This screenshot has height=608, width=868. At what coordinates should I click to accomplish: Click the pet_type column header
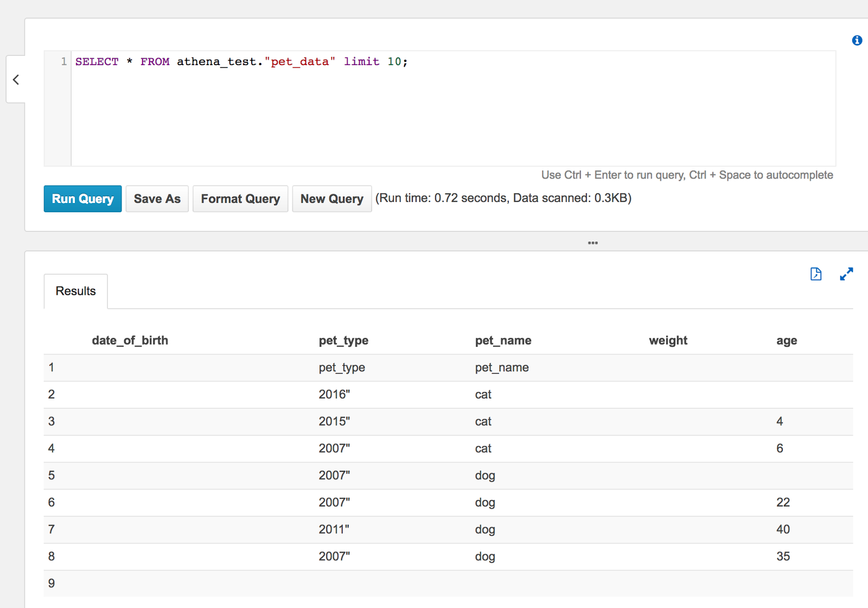click(344, 340)
